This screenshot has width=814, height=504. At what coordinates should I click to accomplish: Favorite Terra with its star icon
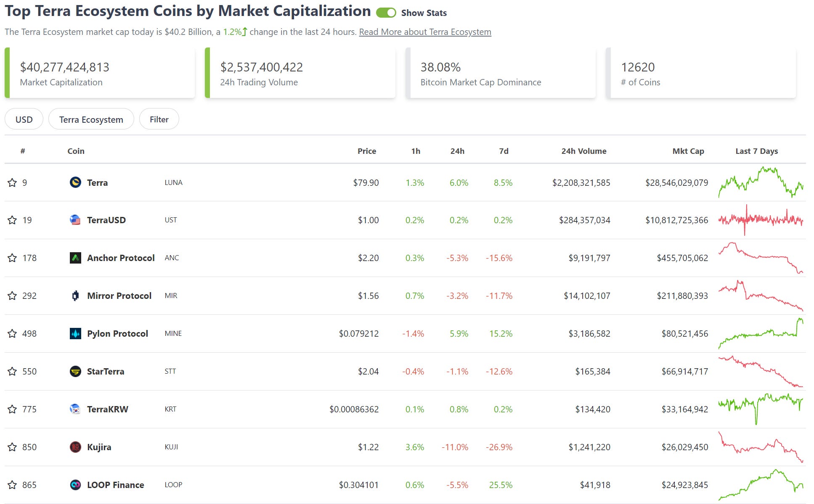pyautogui.click(x=12, y=182)
